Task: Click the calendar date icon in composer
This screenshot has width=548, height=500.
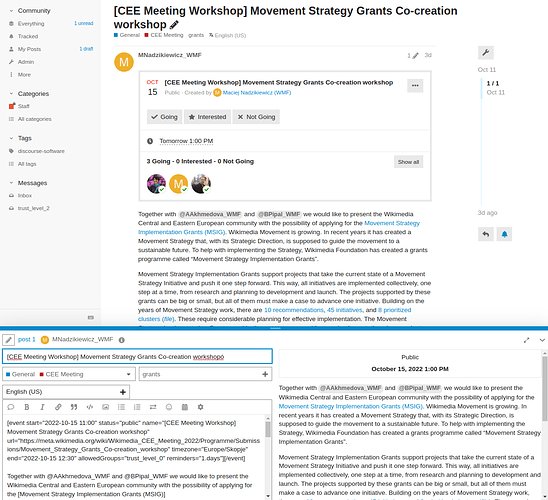Action: 185,407
